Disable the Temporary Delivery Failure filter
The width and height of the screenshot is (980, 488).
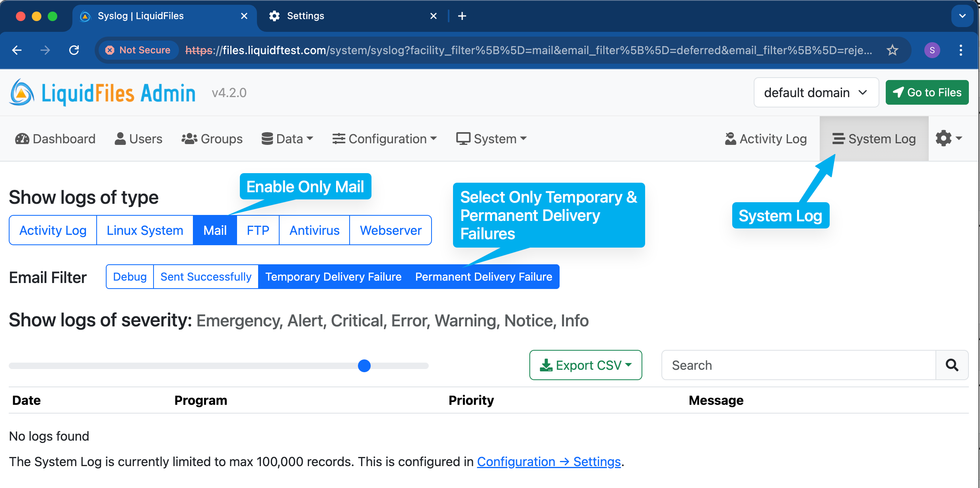[x=333, y=276]
